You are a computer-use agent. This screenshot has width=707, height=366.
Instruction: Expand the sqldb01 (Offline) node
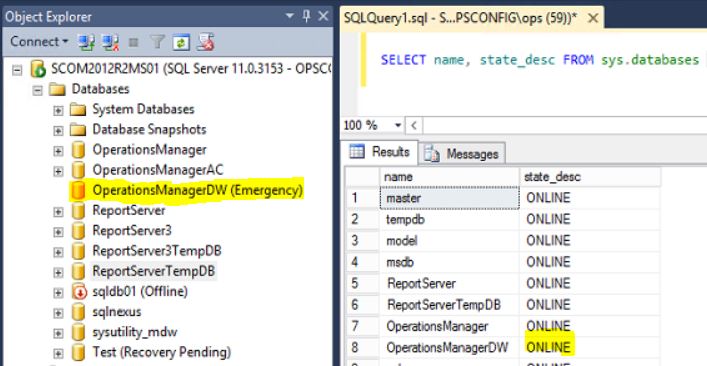(x=58, y=292)
